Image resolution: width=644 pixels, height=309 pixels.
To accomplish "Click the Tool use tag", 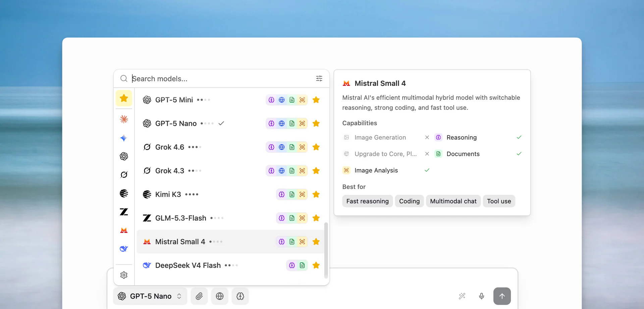I will [x=499, y=201].
